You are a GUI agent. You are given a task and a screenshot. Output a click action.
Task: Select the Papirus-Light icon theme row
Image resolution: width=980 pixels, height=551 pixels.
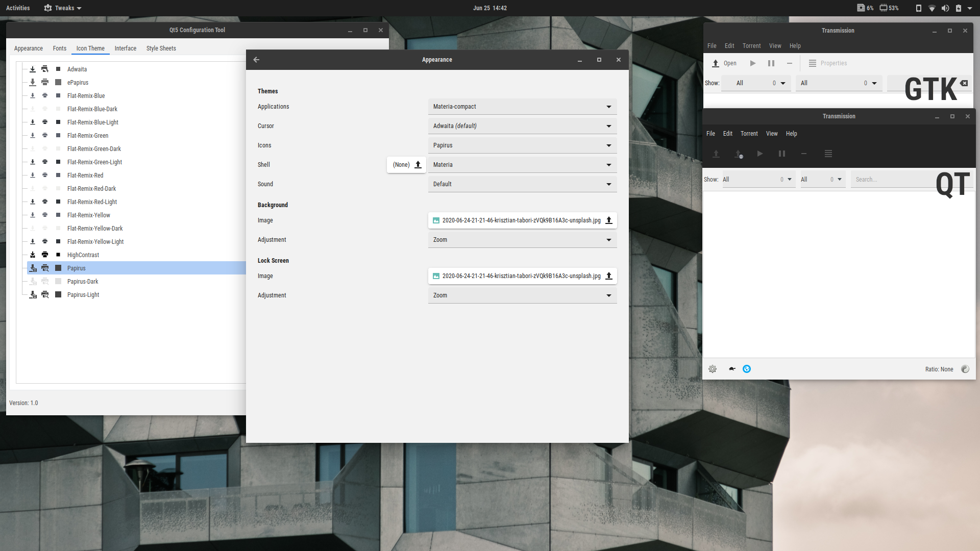136,295
